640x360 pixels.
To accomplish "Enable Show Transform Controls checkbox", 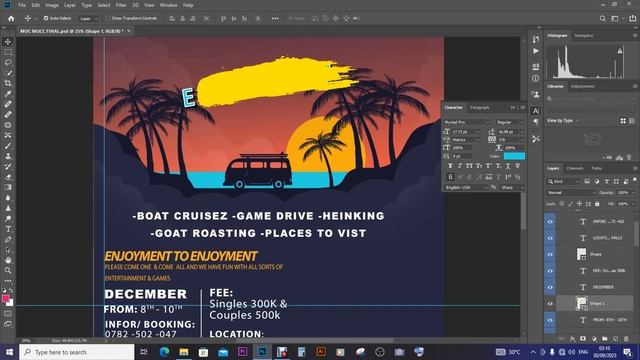I will pos(108,18).
